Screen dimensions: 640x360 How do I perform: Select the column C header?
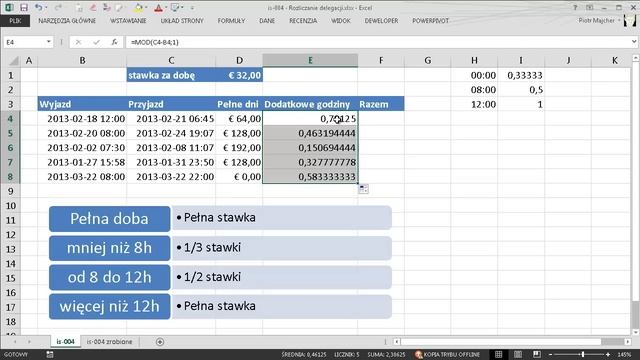tap(171, 60)
